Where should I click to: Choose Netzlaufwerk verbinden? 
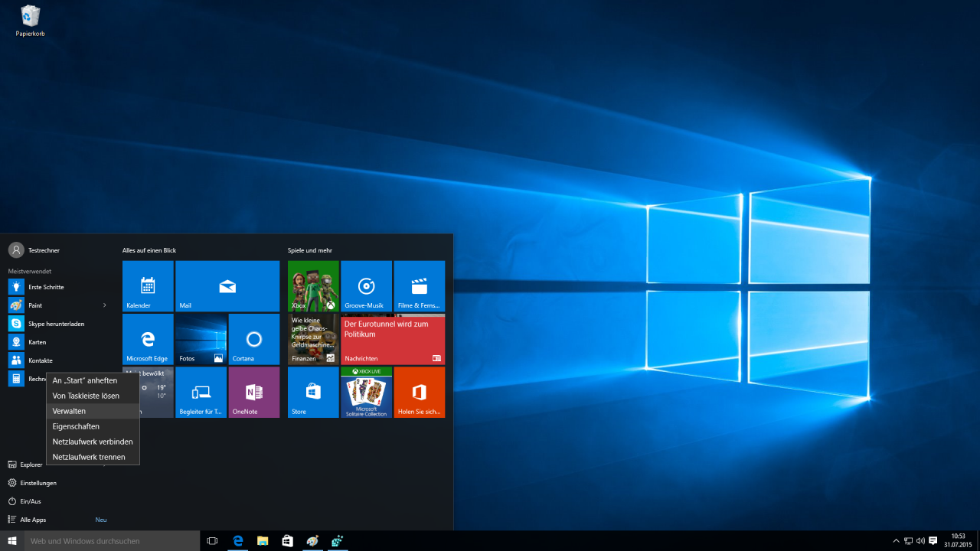tap(93, 442)
